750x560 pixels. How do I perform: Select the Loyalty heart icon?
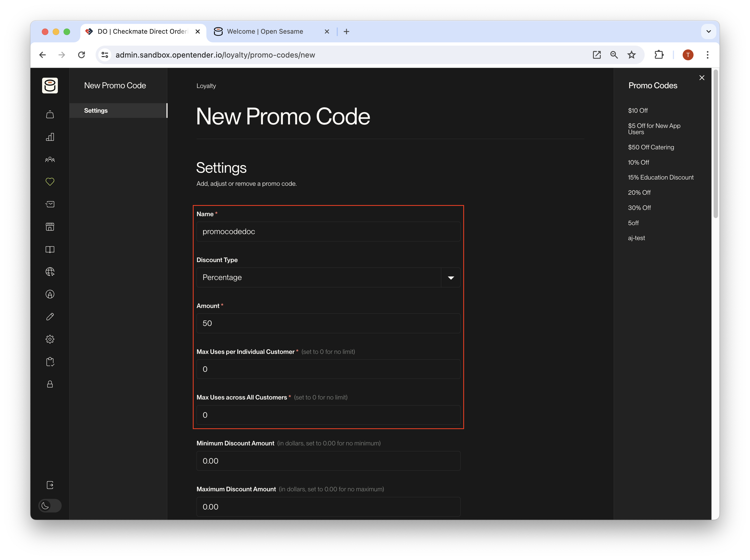50,182
